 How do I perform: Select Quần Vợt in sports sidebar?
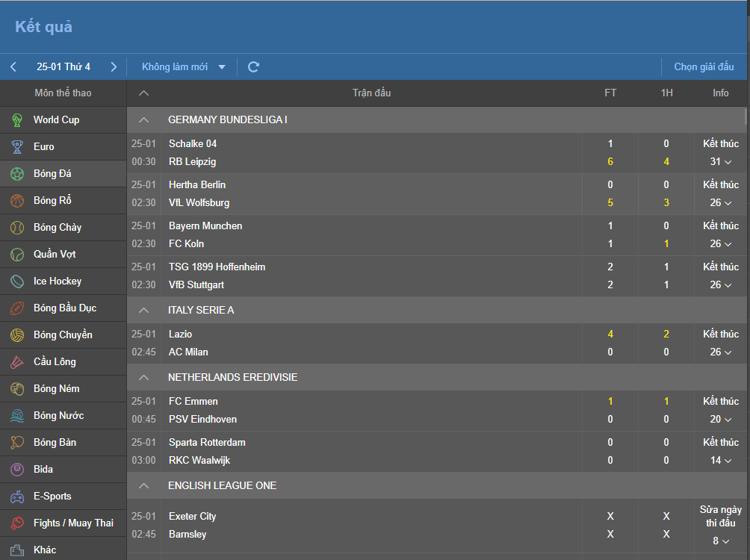tap(63, 255)
